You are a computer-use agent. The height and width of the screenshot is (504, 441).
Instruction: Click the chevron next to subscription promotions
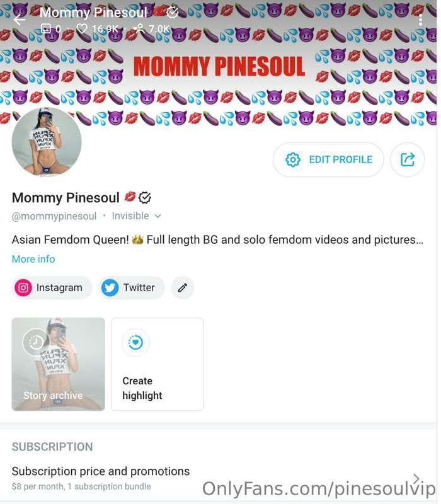(416, 478)
